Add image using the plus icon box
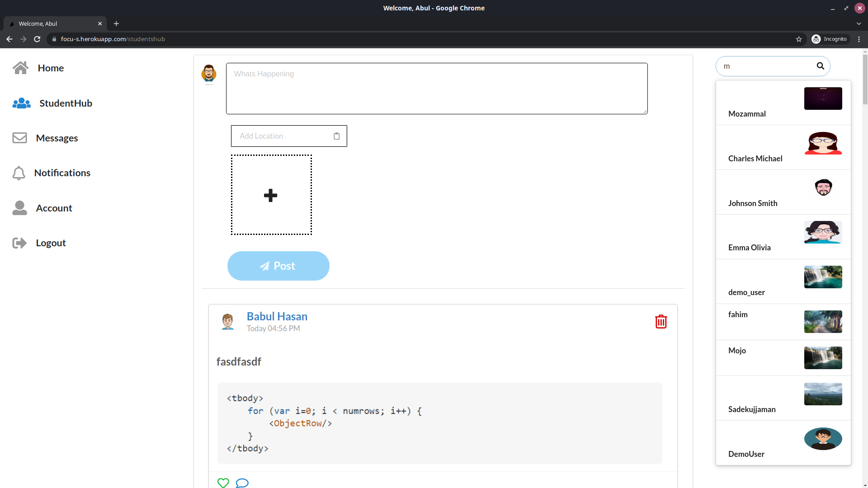 (x=271, y=195)
